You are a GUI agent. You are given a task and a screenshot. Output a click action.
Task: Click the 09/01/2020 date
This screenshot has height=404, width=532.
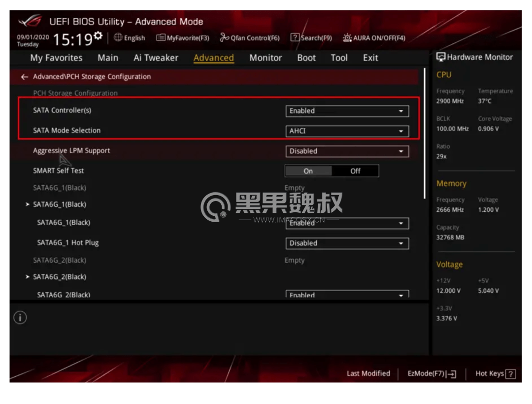(x=33, y=37)
